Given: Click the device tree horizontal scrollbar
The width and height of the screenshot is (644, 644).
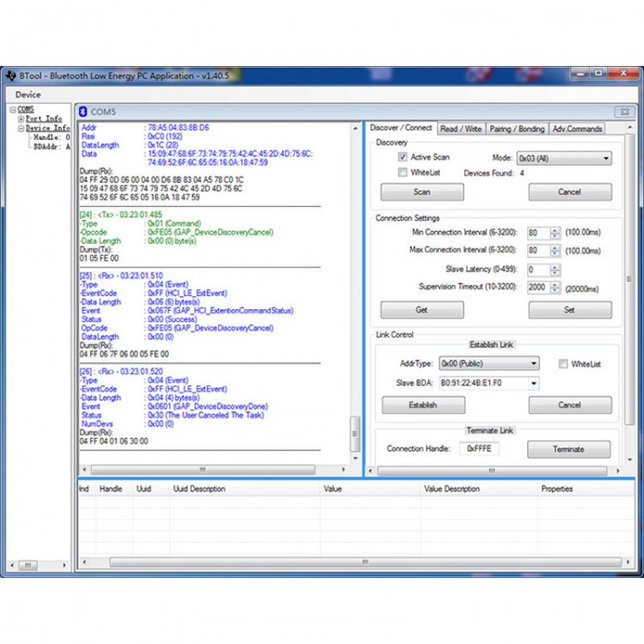Looking at the screenshot, I should (x=28, y=565).
